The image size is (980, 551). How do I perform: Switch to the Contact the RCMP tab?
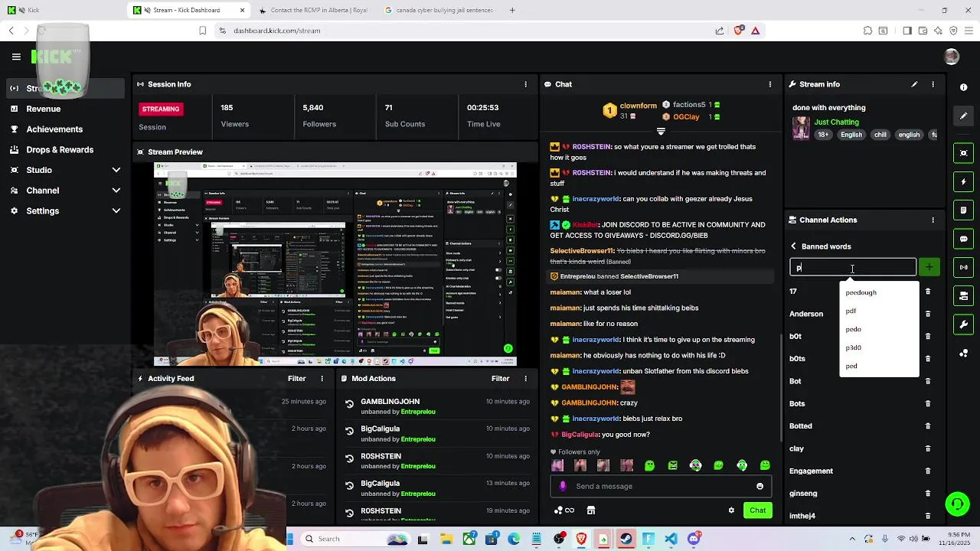pos(314,10)
